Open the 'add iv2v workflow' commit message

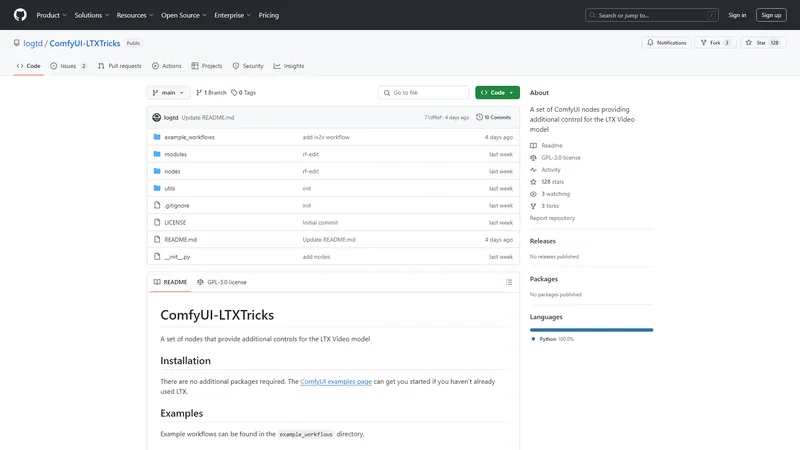[x=326, y=137]
